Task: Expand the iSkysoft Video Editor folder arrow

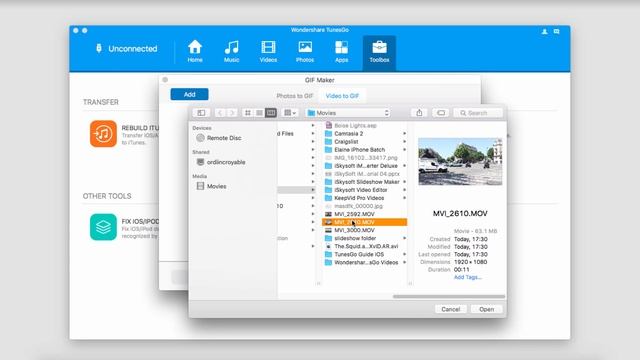Action: click(x=404, y=190)
